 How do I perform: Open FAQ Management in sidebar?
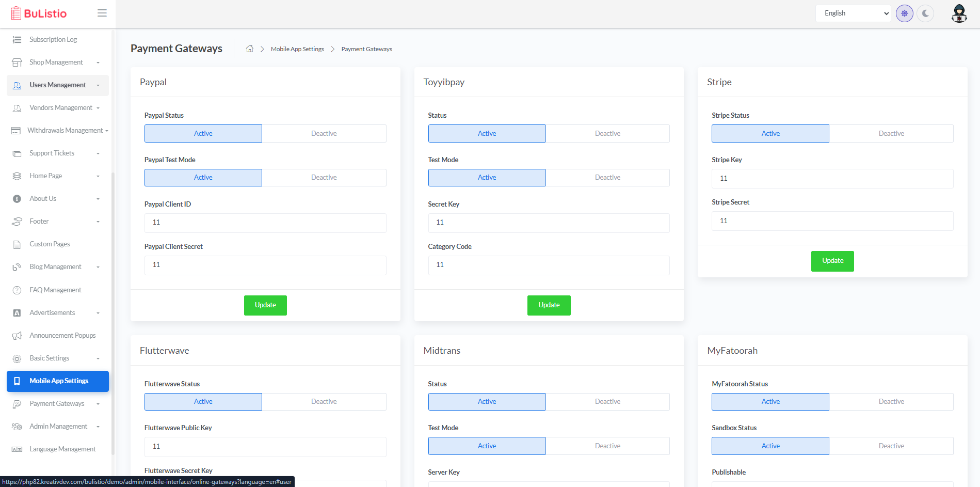point(58,290)
